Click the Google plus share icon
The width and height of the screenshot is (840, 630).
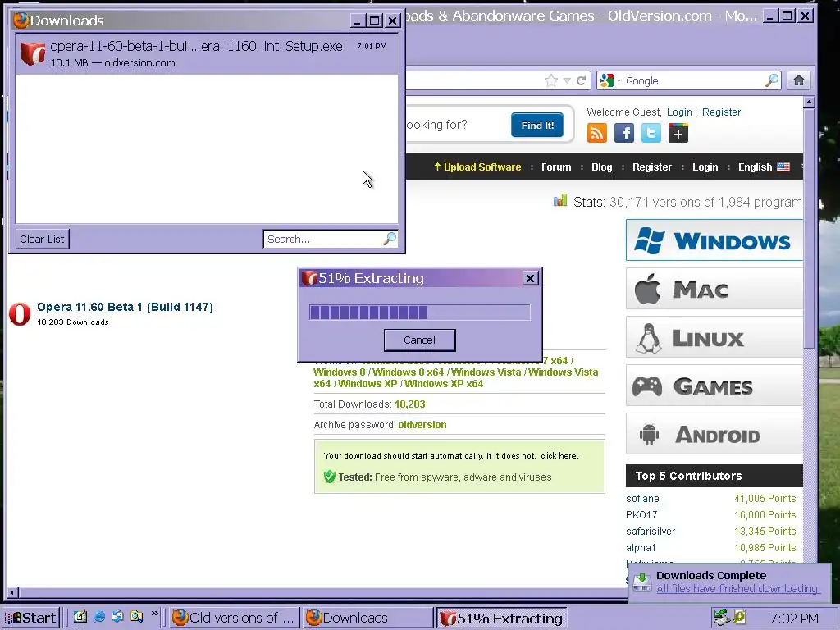(678, 133)
